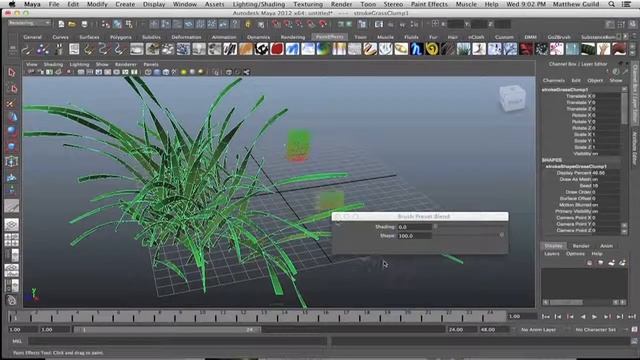Switch to the Toon shelf tab
Image resolution: width=640 pixels, height=360 pixels.
360,37
